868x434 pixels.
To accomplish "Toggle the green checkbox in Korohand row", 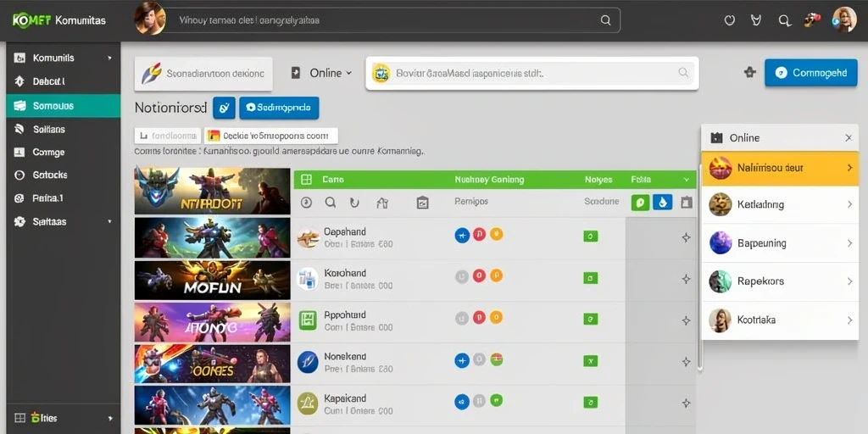I will pos(591,278).
